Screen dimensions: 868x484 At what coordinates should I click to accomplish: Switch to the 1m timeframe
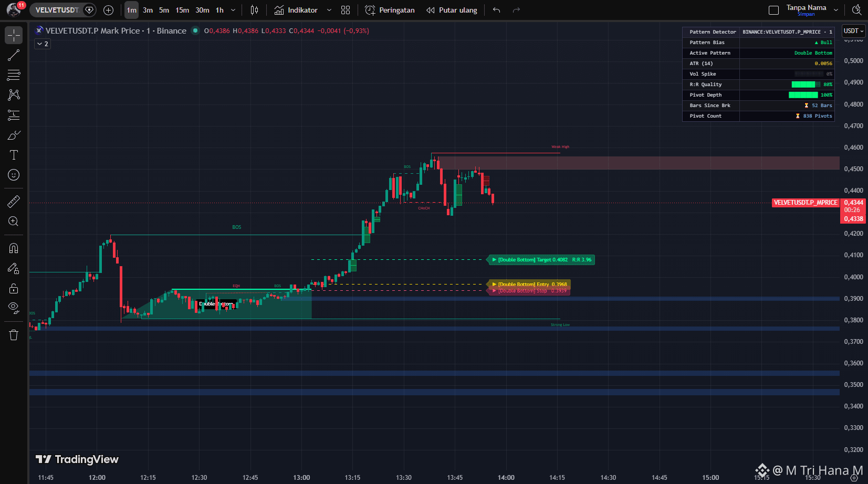131,10
